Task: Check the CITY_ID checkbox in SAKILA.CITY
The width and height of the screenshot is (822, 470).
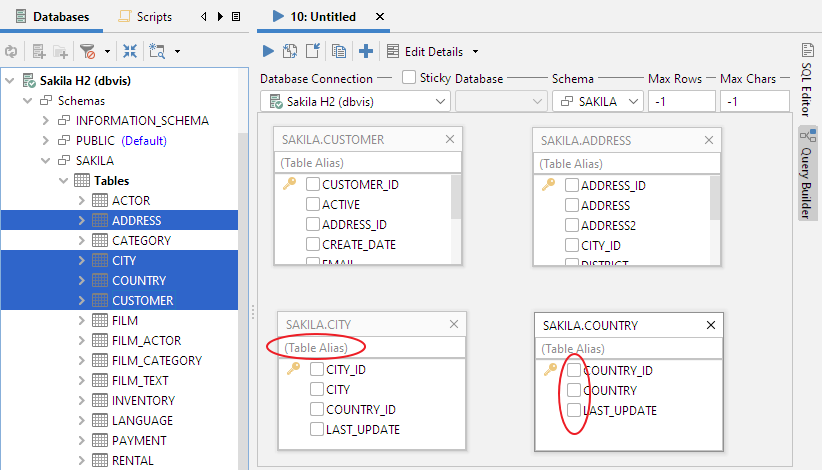Action: tap(317, 370)
